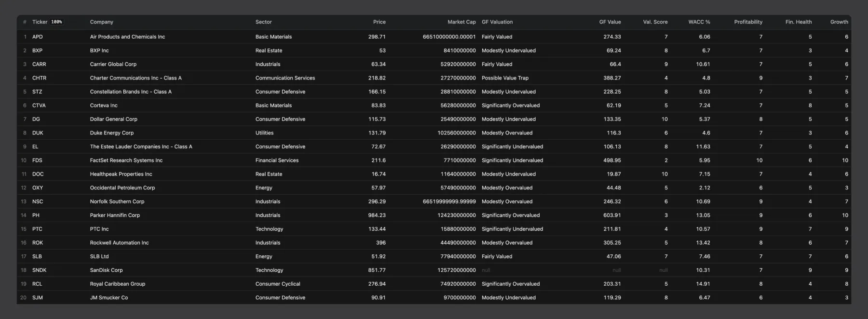
Task: Select the ROK ticker cell
Action: pyautogui.click(x=38, y=243)
